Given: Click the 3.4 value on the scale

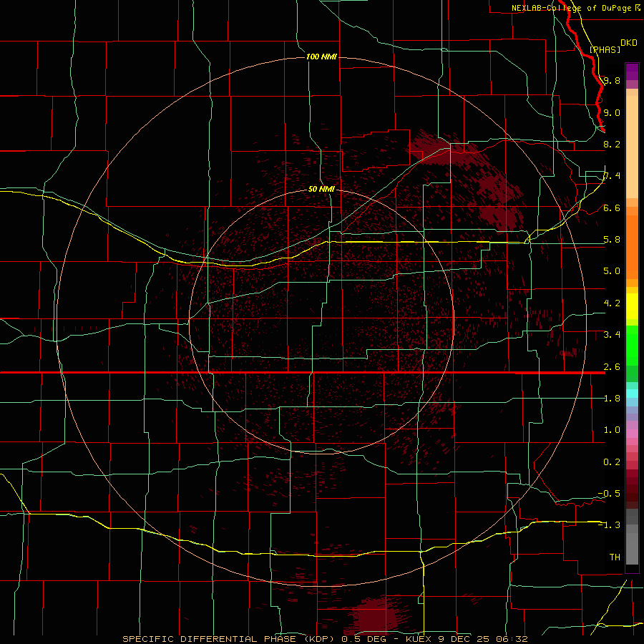Looking at the screenshot, I should click(612, 334).
